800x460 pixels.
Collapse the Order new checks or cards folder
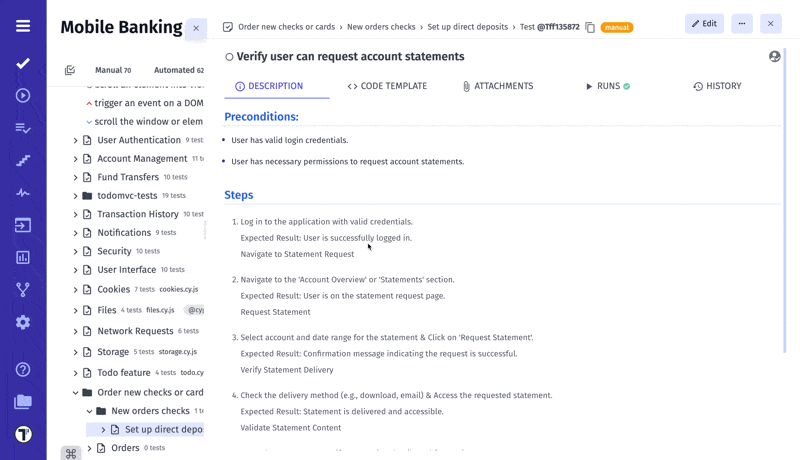[76, 393]
